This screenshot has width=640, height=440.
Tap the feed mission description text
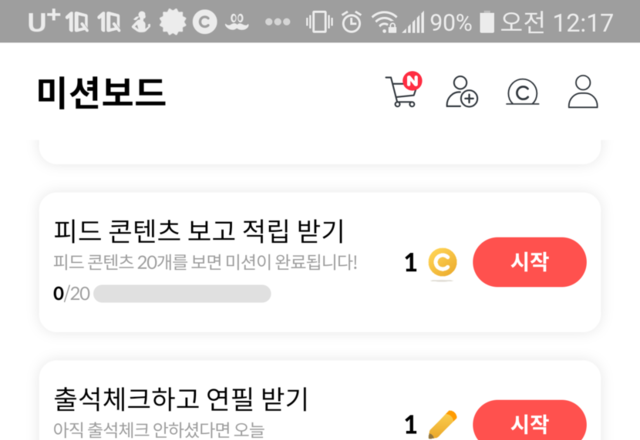pyautogui.click(x=205, y=262)
